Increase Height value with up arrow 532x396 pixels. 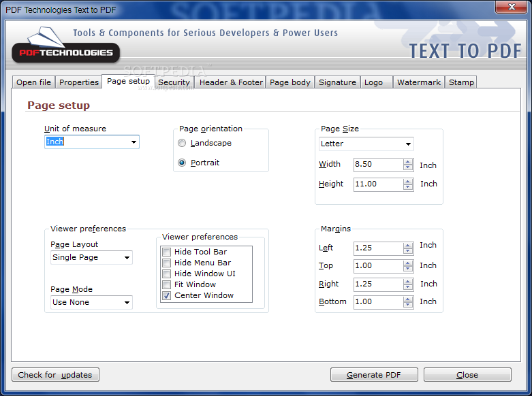coord(408,182)
